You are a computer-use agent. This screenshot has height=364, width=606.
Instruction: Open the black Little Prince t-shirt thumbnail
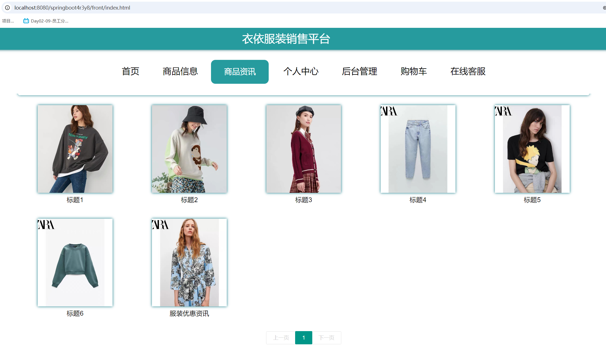click(x=532, y=149)
